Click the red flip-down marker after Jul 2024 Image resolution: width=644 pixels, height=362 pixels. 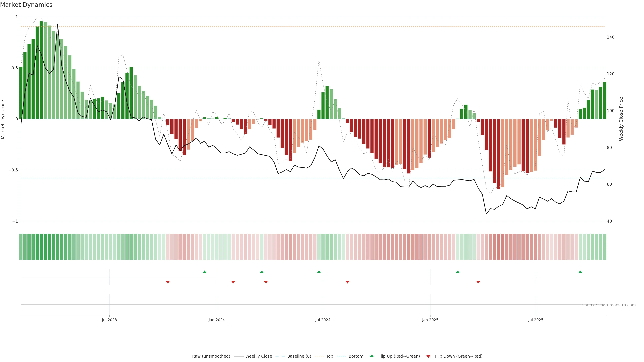pos(347,282)
